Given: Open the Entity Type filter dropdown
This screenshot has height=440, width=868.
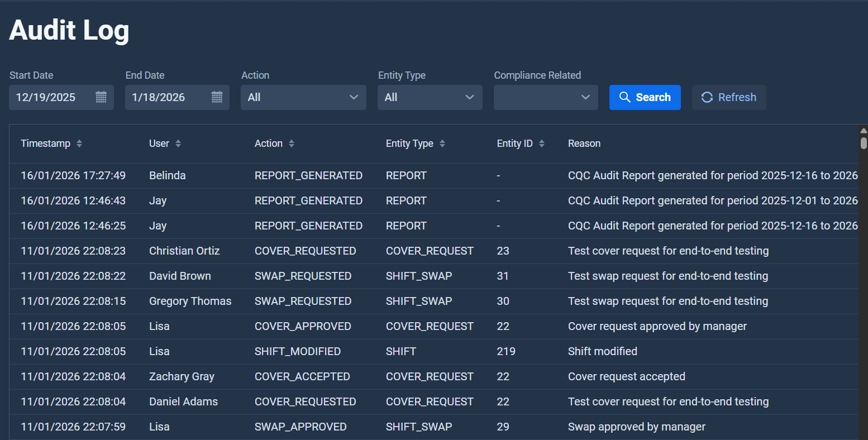Looking at the screenshot, I should click(430, 97).
